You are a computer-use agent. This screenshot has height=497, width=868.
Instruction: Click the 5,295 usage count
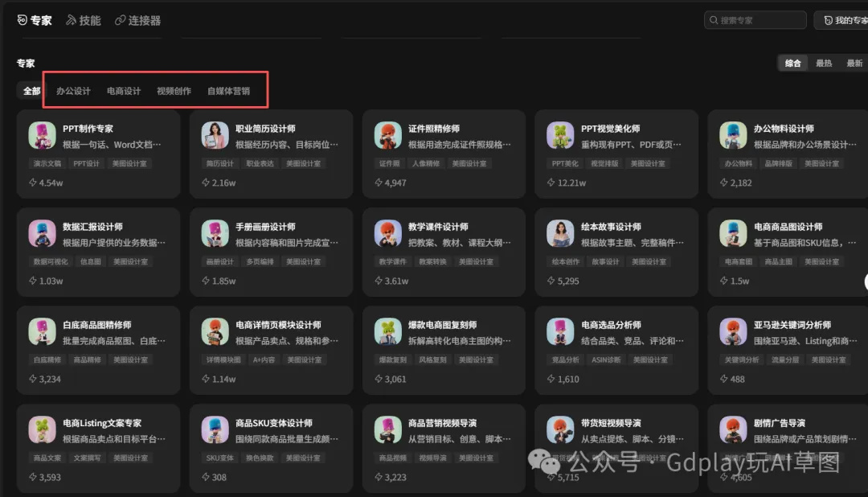[x=563, y=281]
